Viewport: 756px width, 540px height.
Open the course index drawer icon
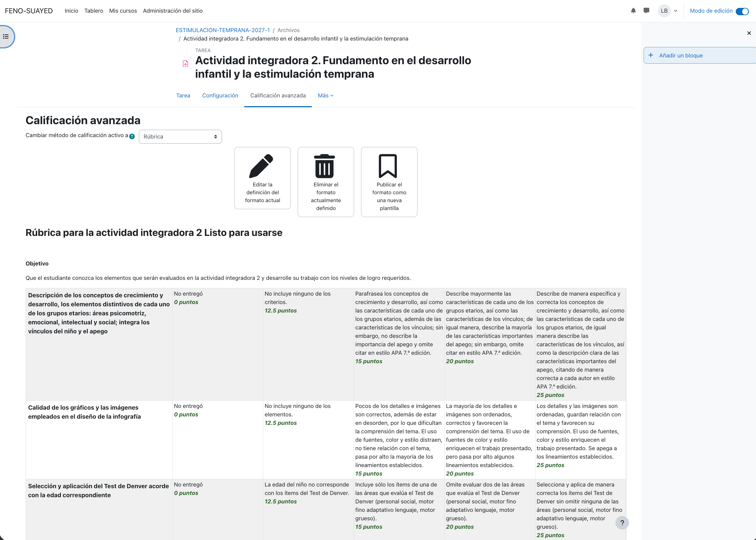click(x=6, y=37)
